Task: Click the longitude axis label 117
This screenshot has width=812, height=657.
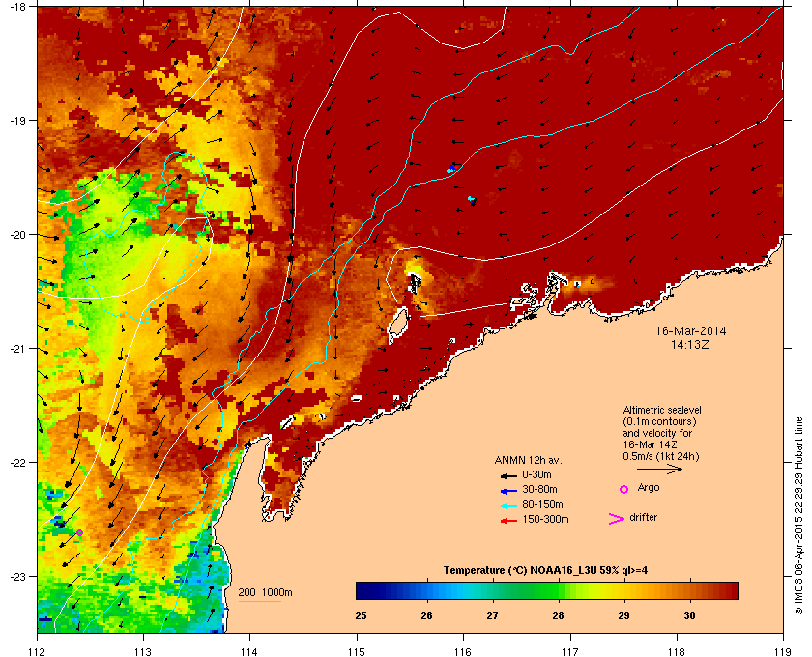Action: (x=570, y=652)
